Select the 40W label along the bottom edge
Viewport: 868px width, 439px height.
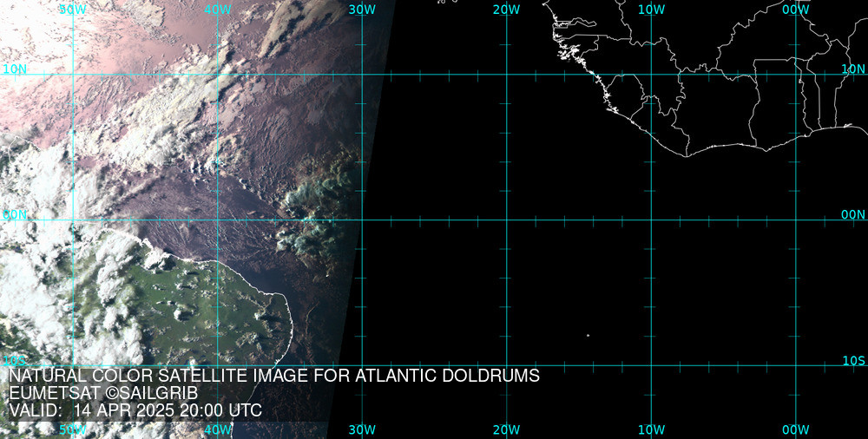(218, 429)
